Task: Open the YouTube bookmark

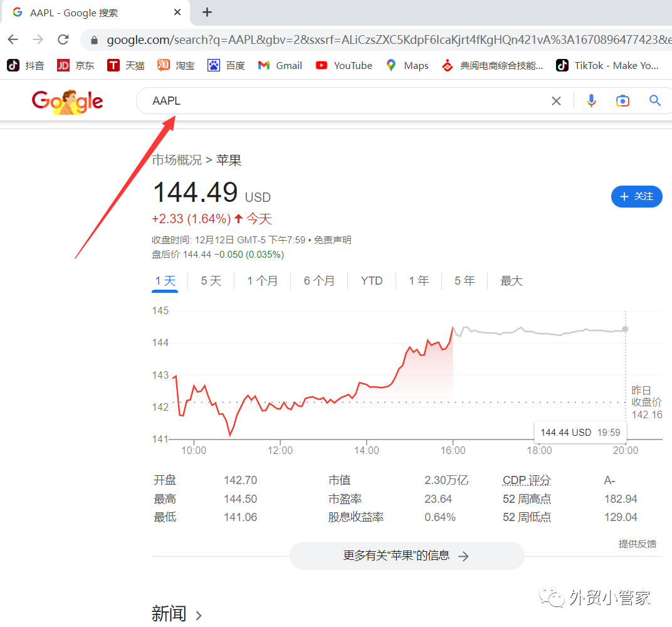Action: click(344, 65)
